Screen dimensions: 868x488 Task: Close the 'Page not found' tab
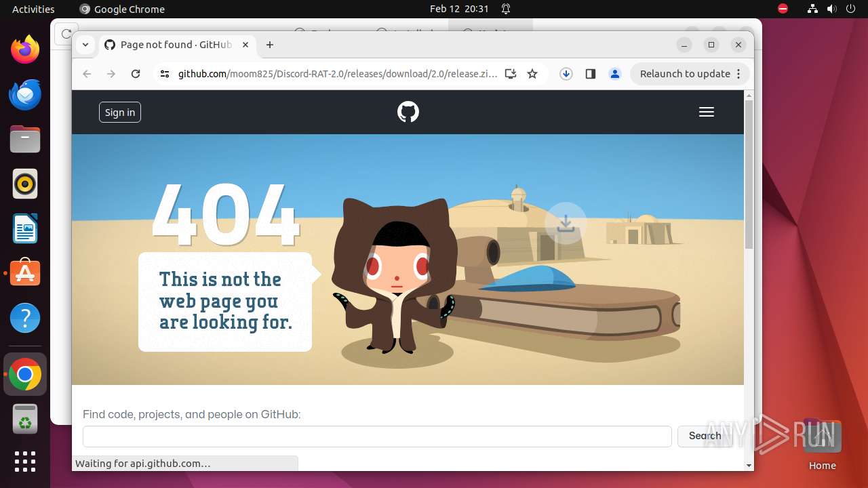[245, 45]
